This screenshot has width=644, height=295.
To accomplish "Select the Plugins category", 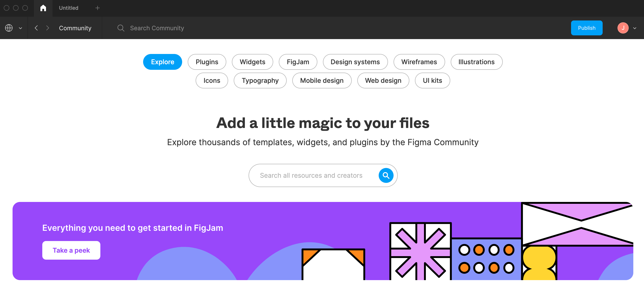I will [x=207, y=62].
